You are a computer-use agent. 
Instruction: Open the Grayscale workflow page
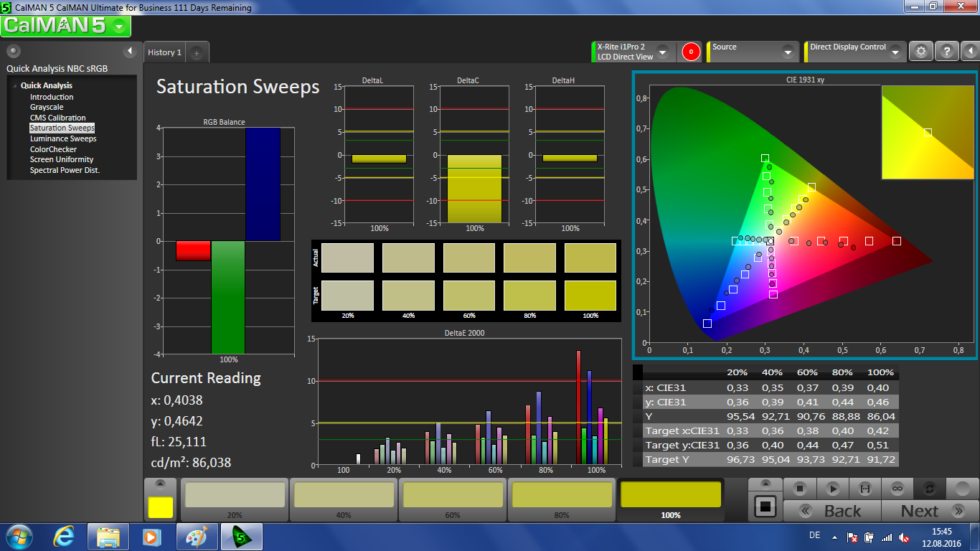47,107
